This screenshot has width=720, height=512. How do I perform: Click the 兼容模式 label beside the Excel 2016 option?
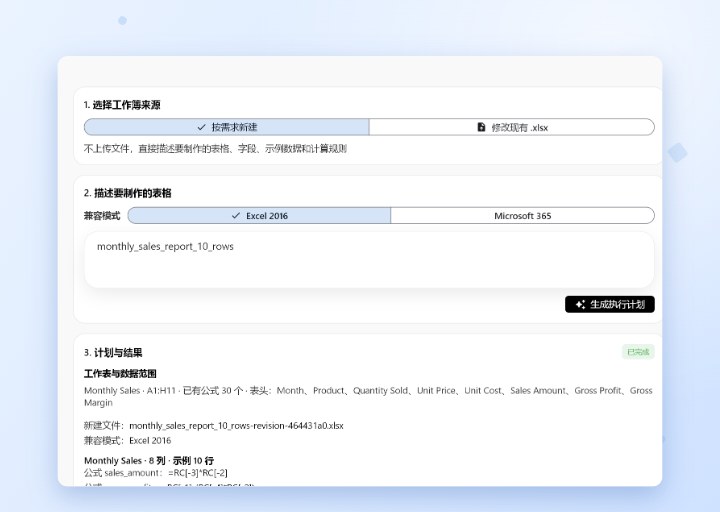(x=102, y=216)
